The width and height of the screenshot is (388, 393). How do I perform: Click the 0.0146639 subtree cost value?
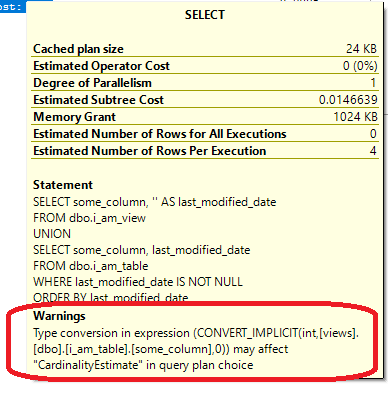coord(348,100)
